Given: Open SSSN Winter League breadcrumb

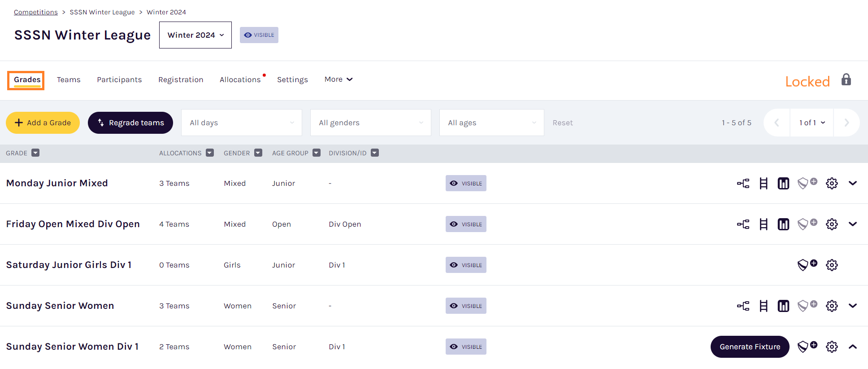Looking at the screenshot, I should click(x=102, y=12).
